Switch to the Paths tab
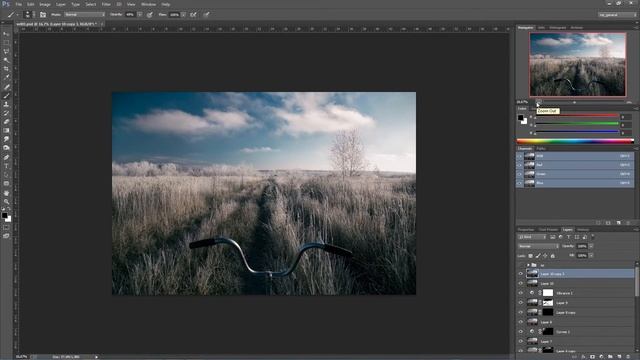Viewport: 640px width, 360px height. 541,149
